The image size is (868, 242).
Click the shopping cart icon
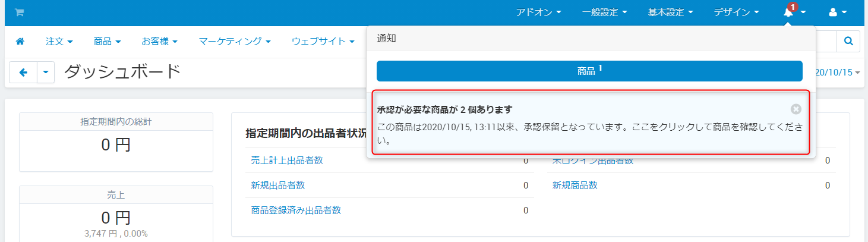(19, 12)
